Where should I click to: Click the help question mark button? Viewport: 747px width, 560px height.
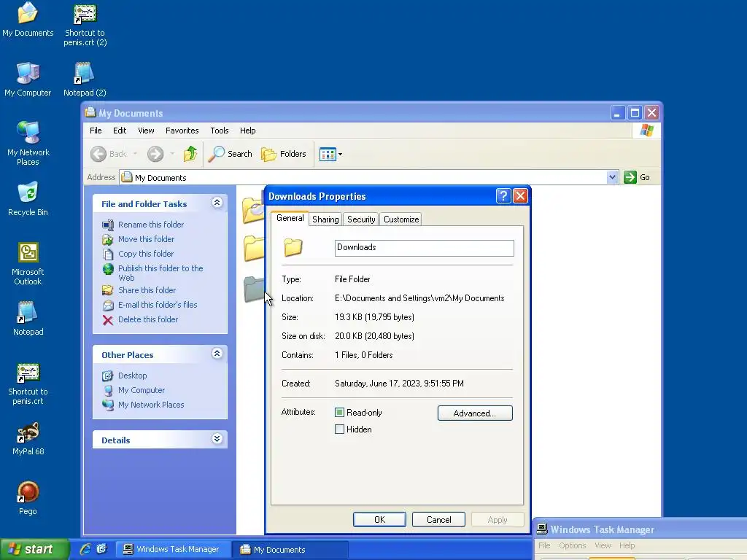coord(503,195)
